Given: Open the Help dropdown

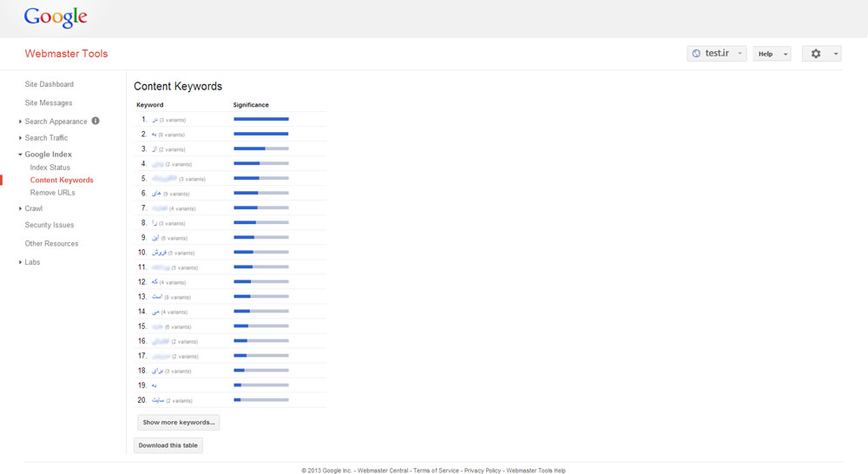Looking at the screenshot, I should click(x=772, y=54).
